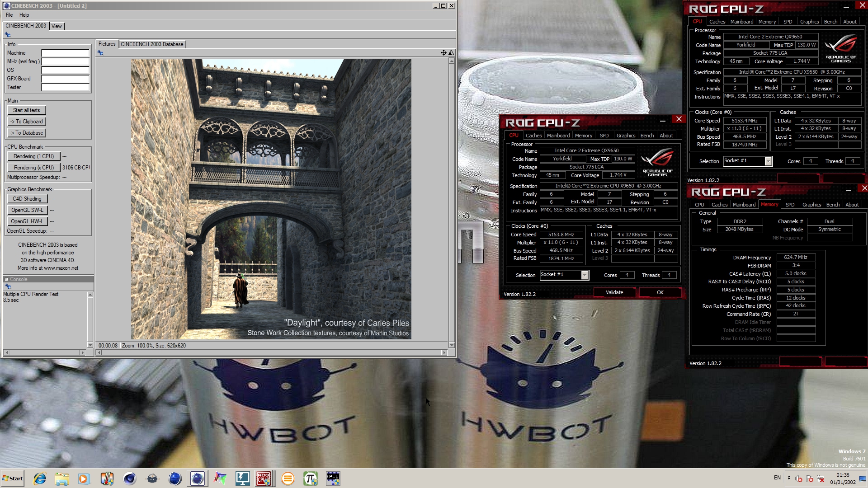
Task: Click OK in center CPU-Z window
Action: (660, 292)
